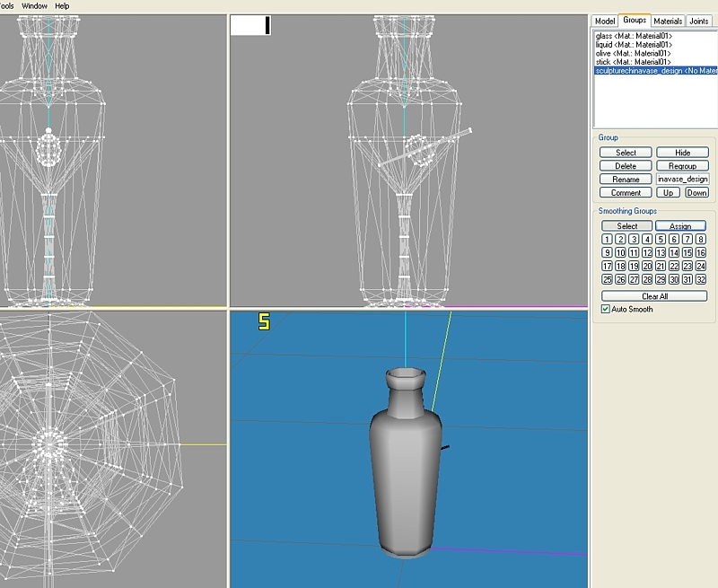Click the Delete group button
This screenshot has width=718, height=588.
point(626,166)
